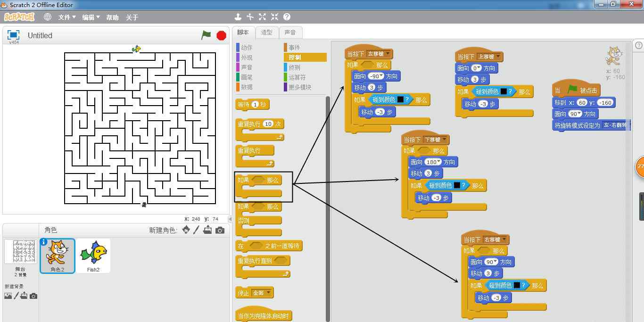Open the help panel question mark at right edge
Image resolution: width=644 pixels, height=322 pixels.
tap(639, 46)
